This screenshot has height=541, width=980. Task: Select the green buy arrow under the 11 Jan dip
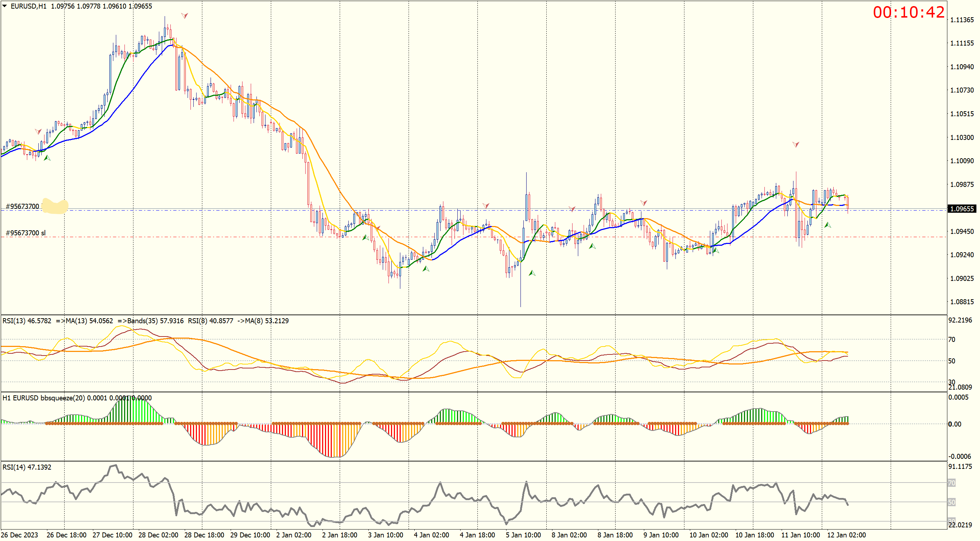tap(828, 225)
